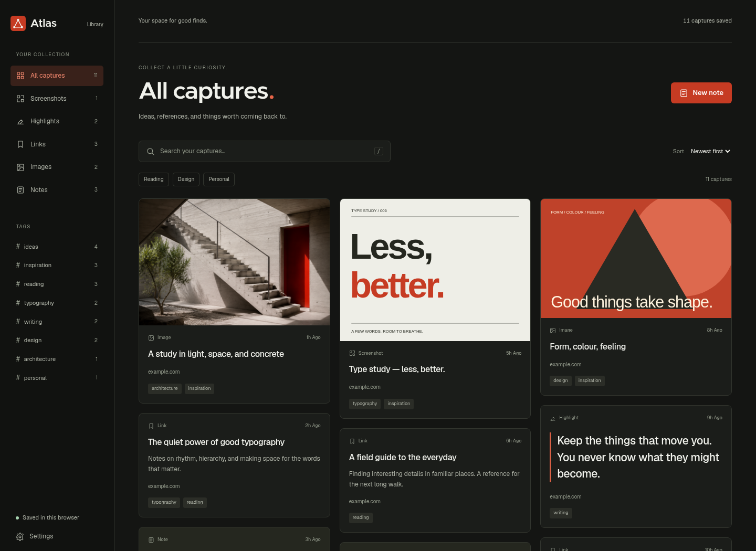Click the Highlights pencil icon

tap(20, 121)
